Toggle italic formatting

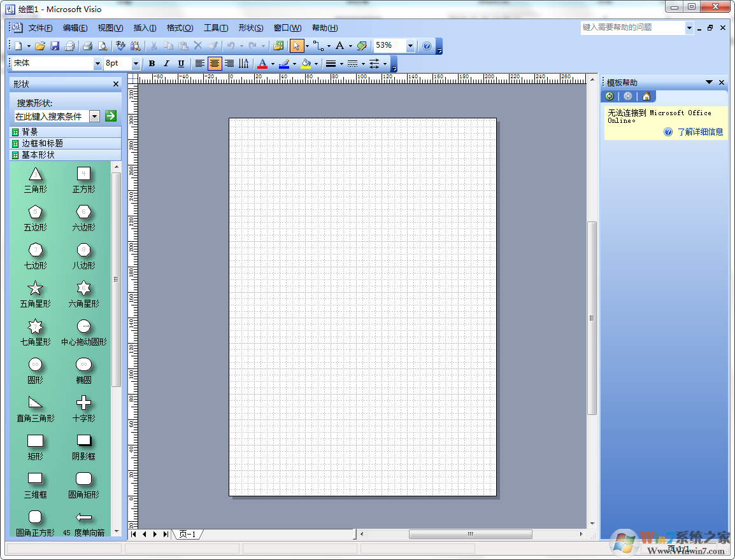click(167, 63)
